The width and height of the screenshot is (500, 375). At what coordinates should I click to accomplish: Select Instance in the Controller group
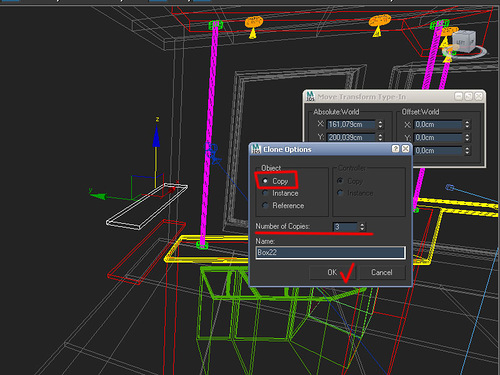tap(340, 193)
